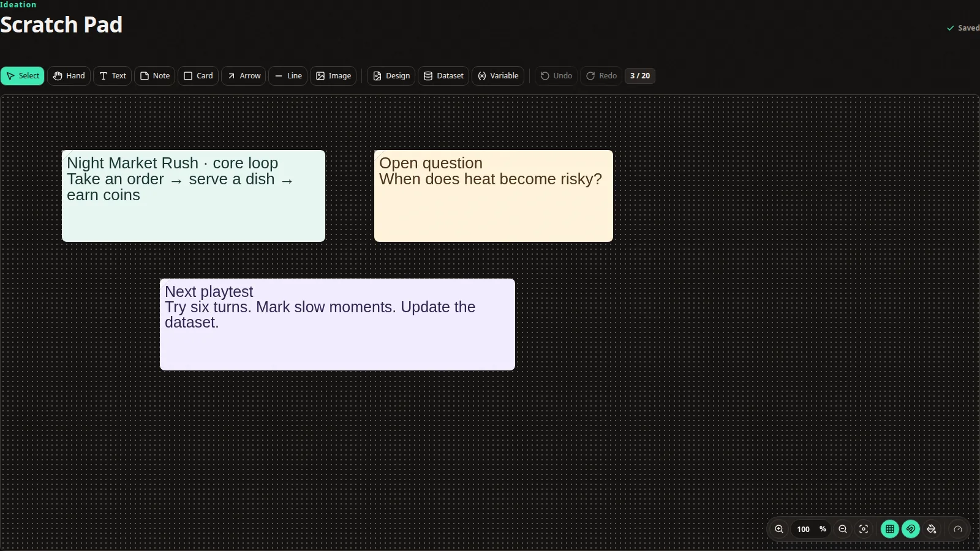Click the Undo button
Viewport: 980px width, 551px height.
[556, 76]
